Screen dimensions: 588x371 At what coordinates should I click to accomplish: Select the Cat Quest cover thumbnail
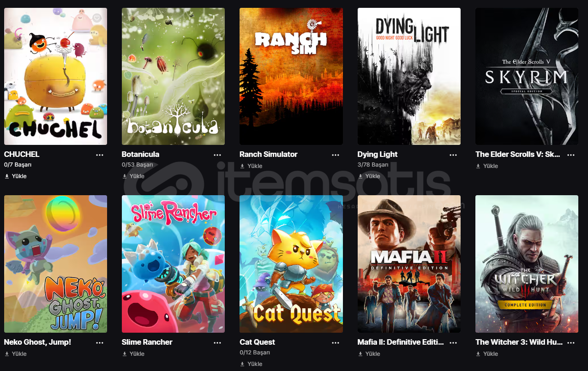pyautogui.click(x=291, y=264)
